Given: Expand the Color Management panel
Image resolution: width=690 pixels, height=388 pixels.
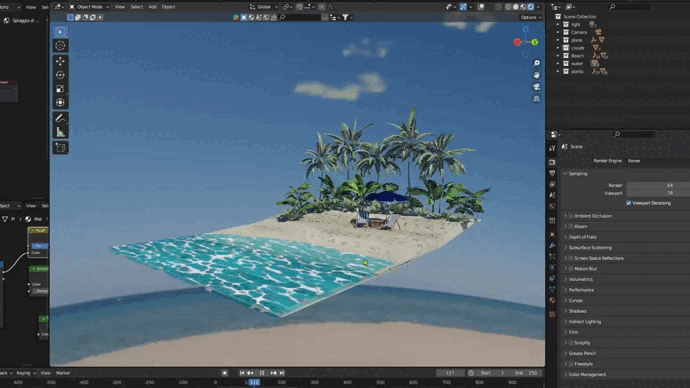Looking at the screenshot, I should click(x=587, y=374).
